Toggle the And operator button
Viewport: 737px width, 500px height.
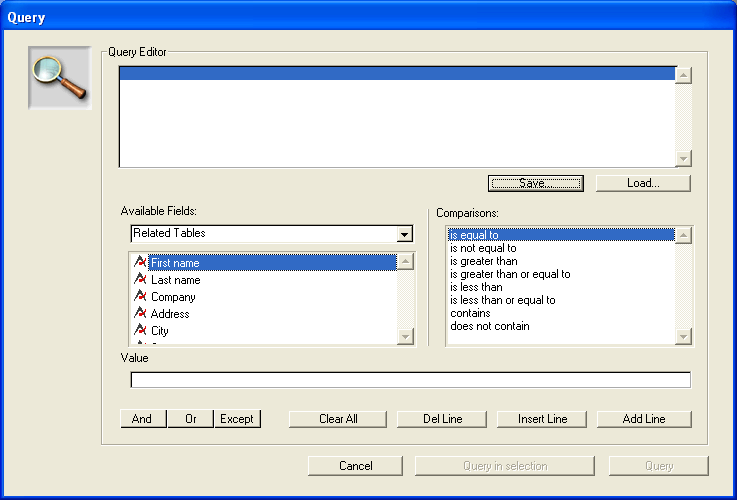click(x=142, y=419)
